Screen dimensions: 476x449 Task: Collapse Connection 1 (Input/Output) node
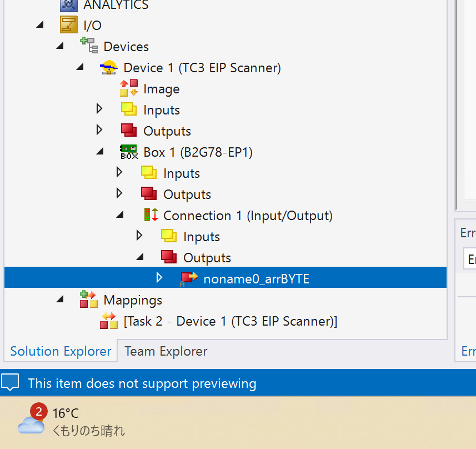(x=120, y=215)
